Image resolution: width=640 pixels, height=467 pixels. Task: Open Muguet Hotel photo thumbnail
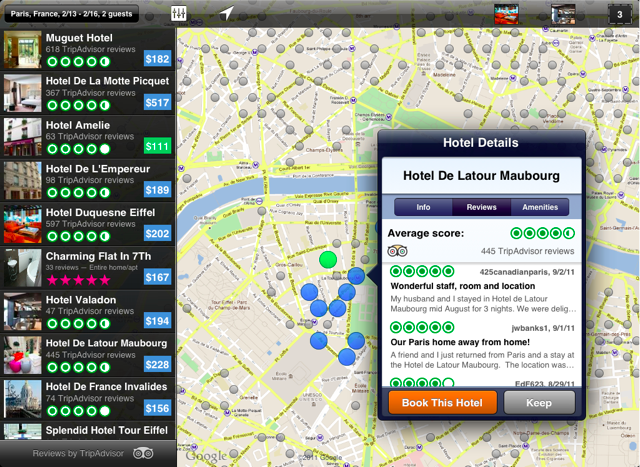[x=22, y=49]
